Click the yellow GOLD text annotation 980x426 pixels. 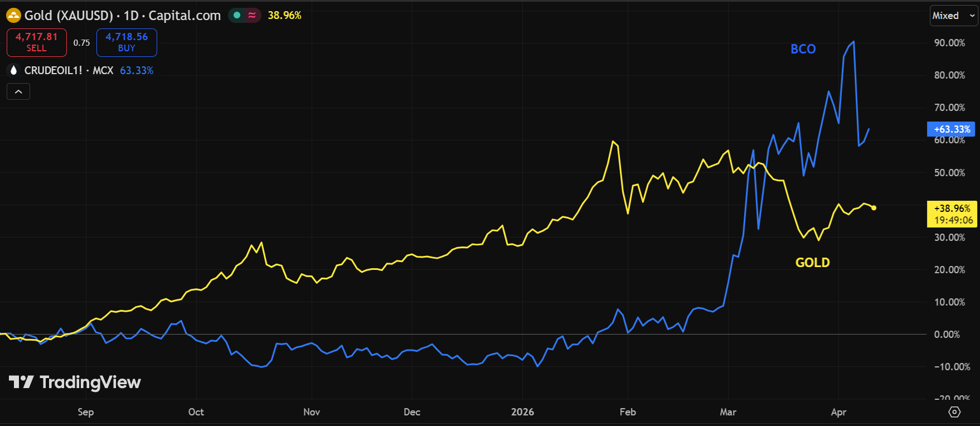(x=812, y=263)
